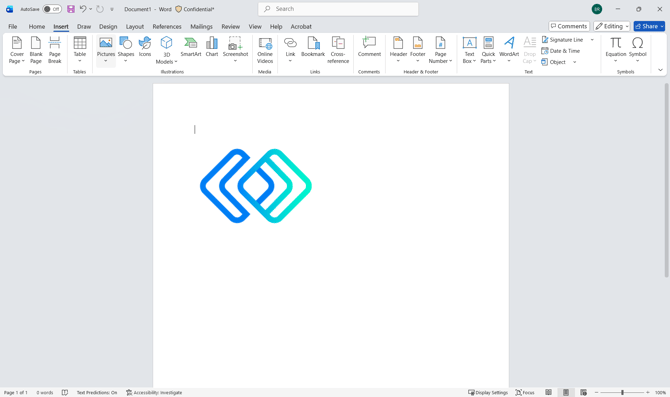Insert a Footer
Viewport: 670px width, 397px height.
coord(417,50)
